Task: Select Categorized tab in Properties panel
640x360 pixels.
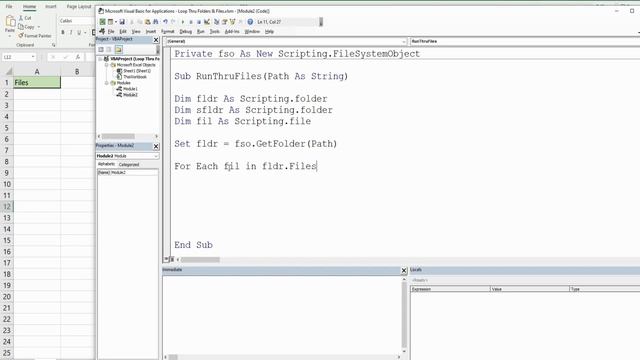Action: pos(129,164)
